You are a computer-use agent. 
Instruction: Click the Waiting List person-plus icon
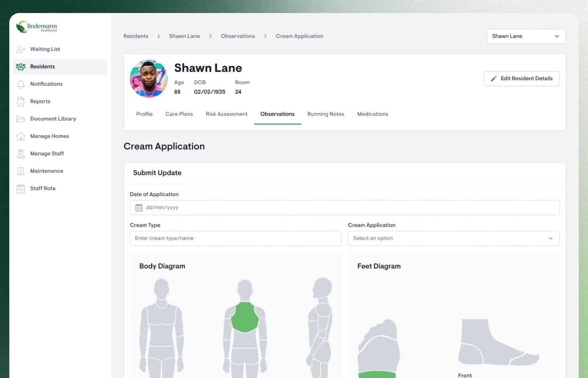tap(21, 49)
